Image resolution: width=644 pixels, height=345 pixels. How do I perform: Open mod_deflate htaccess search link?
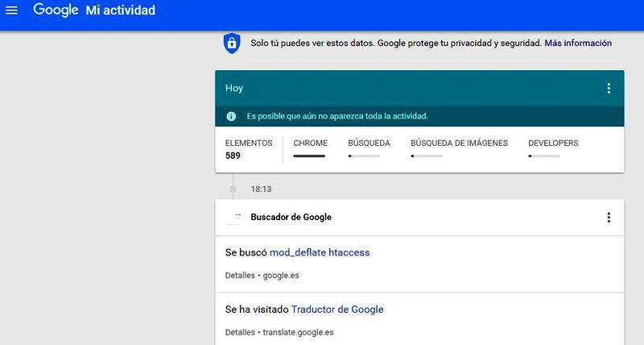(x=320, y=252)
